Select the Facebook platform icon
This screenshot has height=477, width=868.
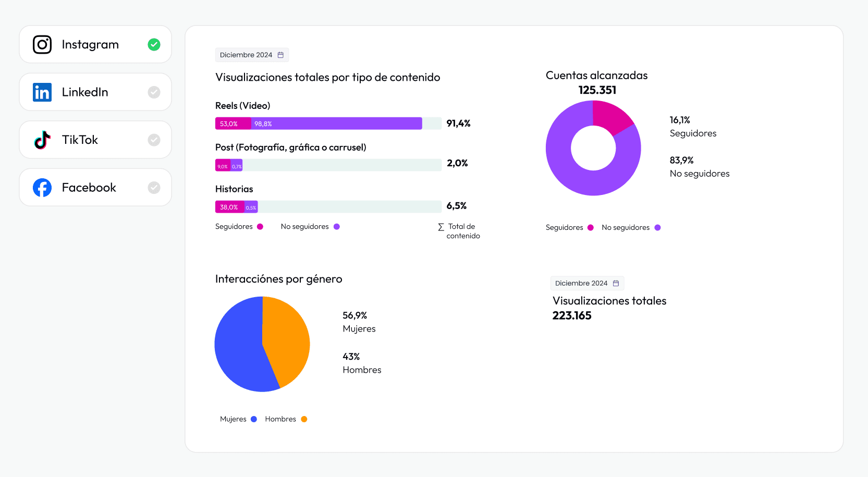[x=42, y=187]
